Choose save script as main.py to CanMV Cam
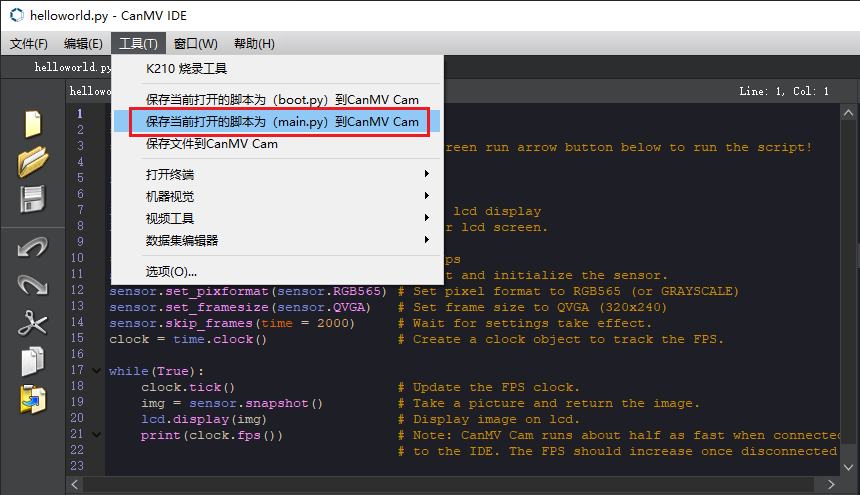The height and width of the screenshot is (495, 860). (x=277, y=122)
